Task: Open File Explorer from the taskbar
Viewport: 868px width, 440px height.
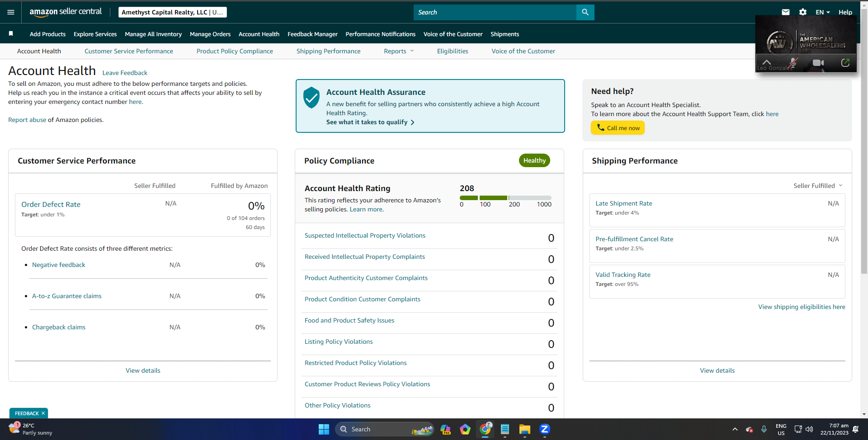Action: coord(525,429)
